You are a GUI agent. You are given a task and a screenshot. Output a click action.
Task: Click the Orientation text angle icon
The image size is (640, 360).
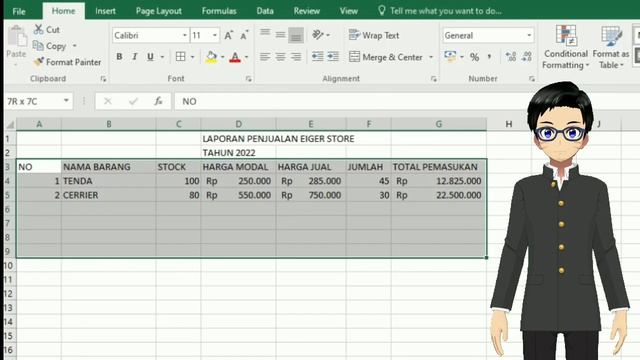[318, 35]
